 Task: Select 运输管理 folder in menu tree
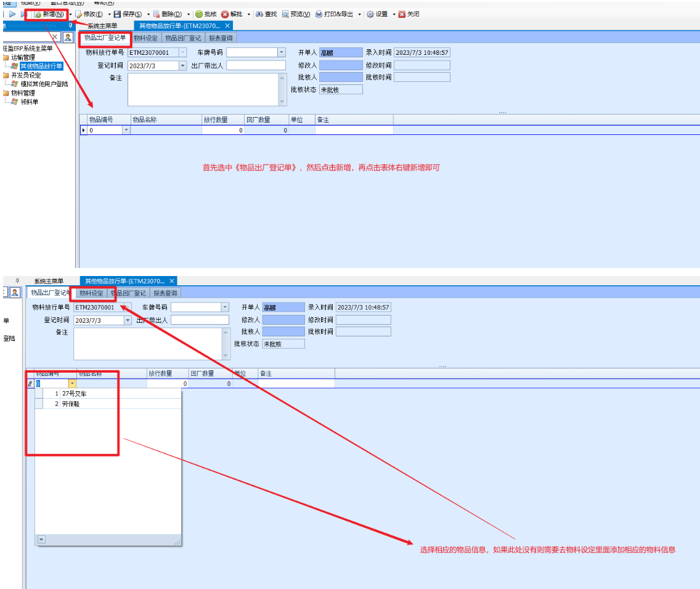click(23, 57)
